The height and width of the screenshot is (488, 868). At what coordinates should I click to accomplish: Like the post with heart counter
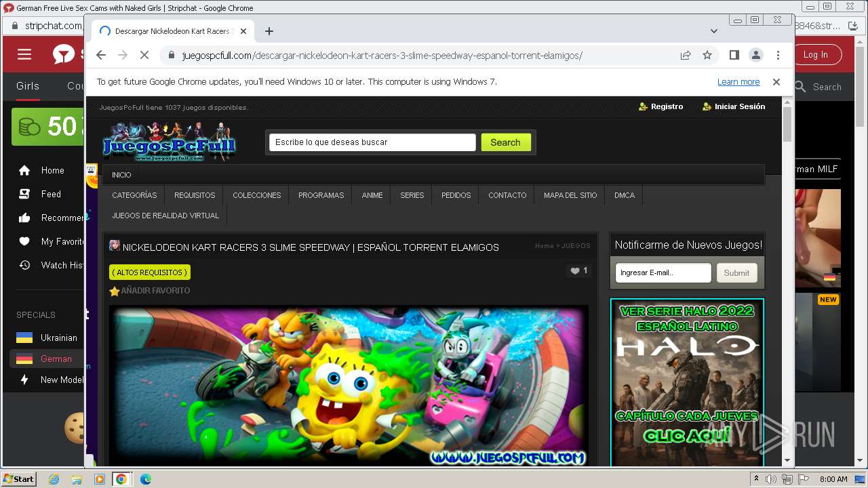(x=578, y=271)
